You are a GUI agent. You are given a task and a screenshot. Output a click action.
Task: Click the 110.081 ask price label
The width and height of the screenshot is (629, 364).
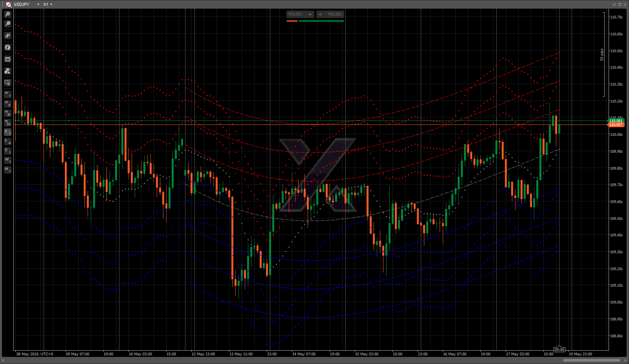(x=616, y=121)
